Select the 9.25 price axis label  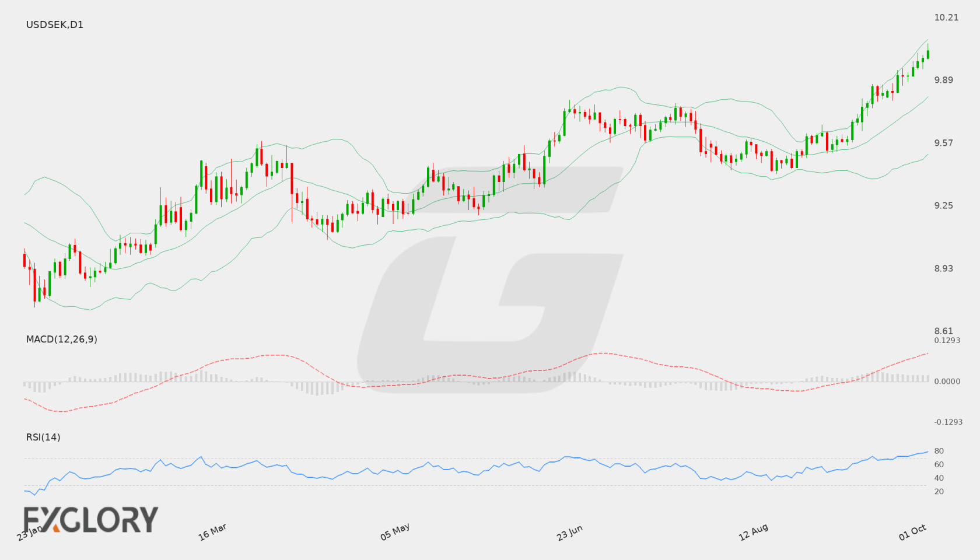pyautogui.click(x=944, y=205)
